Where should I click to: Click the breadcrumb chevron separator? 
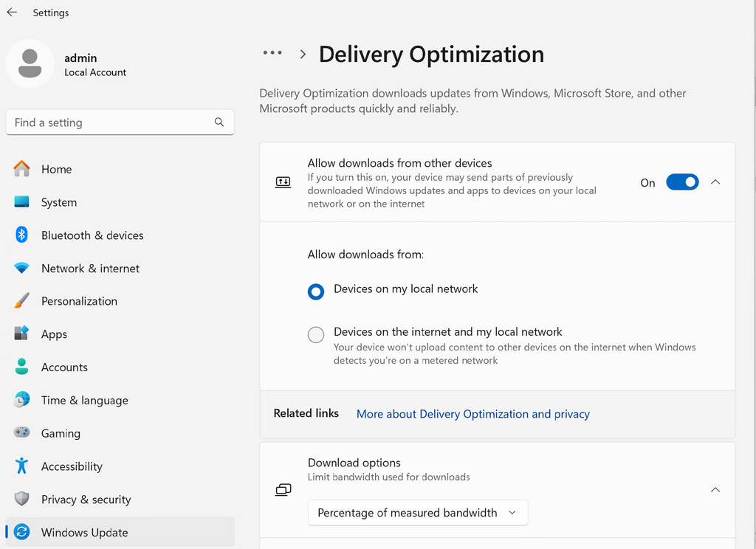pyautogui.click(x=303, y=54)
